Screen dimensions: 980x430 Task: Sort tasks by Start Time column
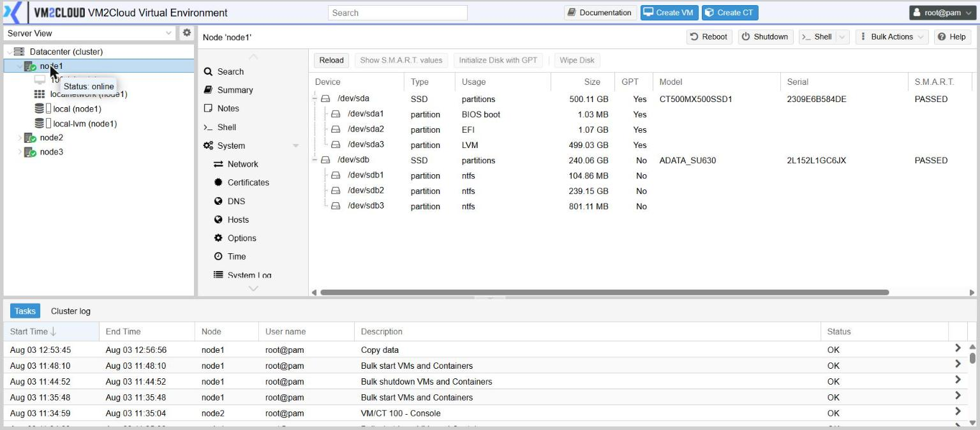point(51,332)
